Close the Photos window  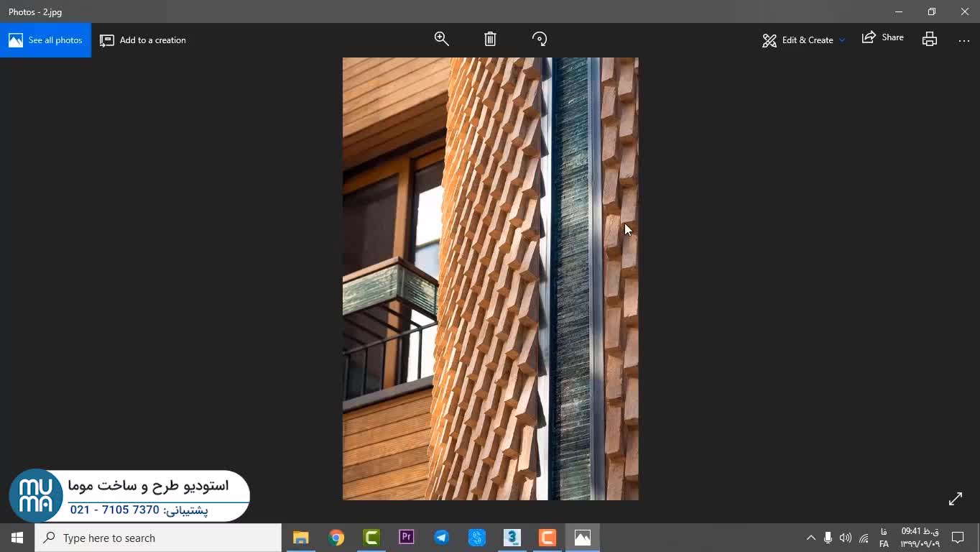[965, 11]
